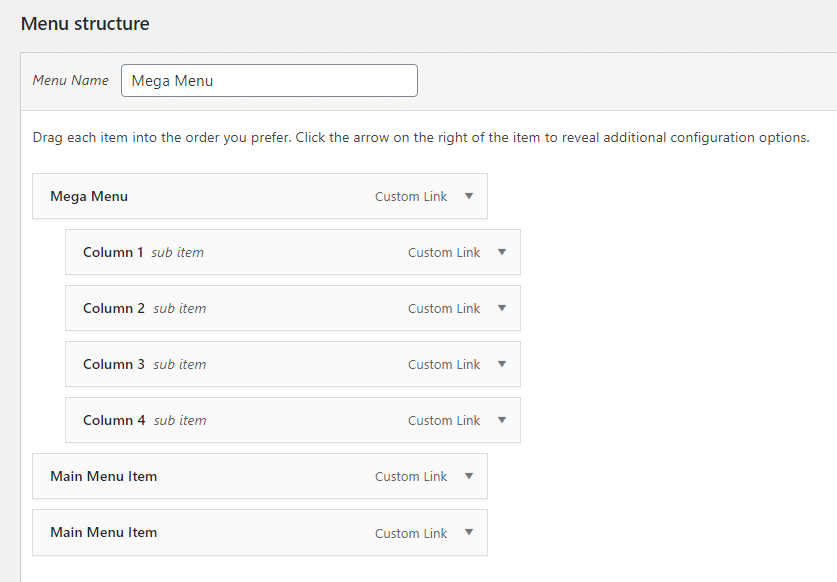837x582 pixels.
Task: Toggle the Column 4 dropdown arrow
Action: [x=501, y=420]
